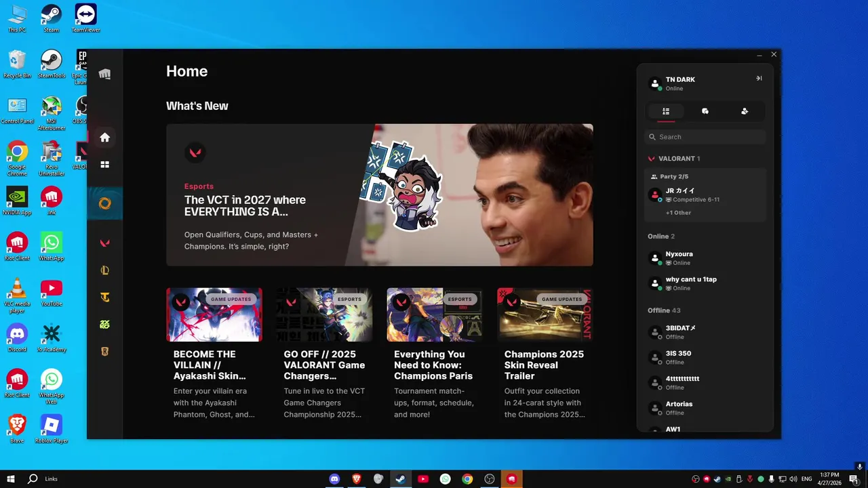Open Discord desktop shortcut
Image resolution: width=868 pixels, height=488 pixels.
point(17,337)
